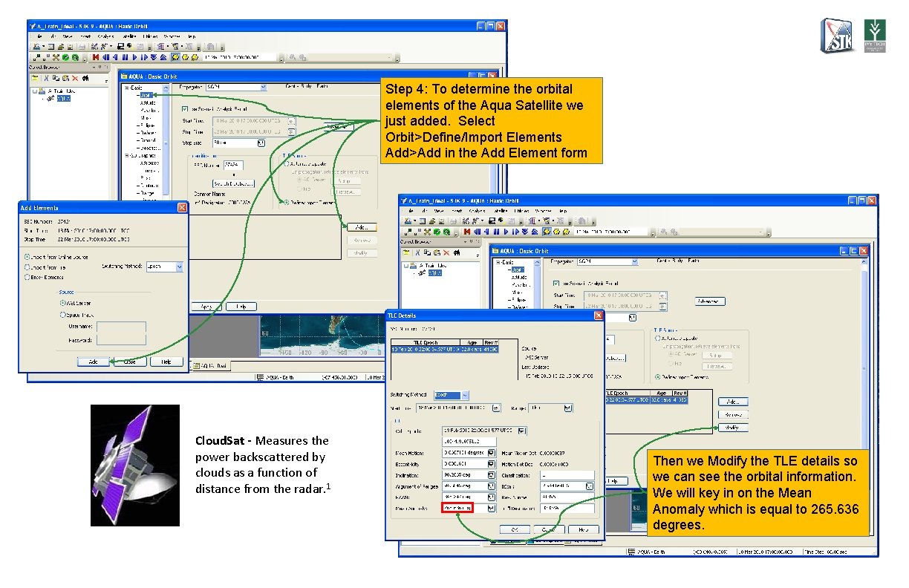The height and width of the screenshot is (588, 909).
Task: Click Add... button in left Basic Orbit window
Action: 362,227
